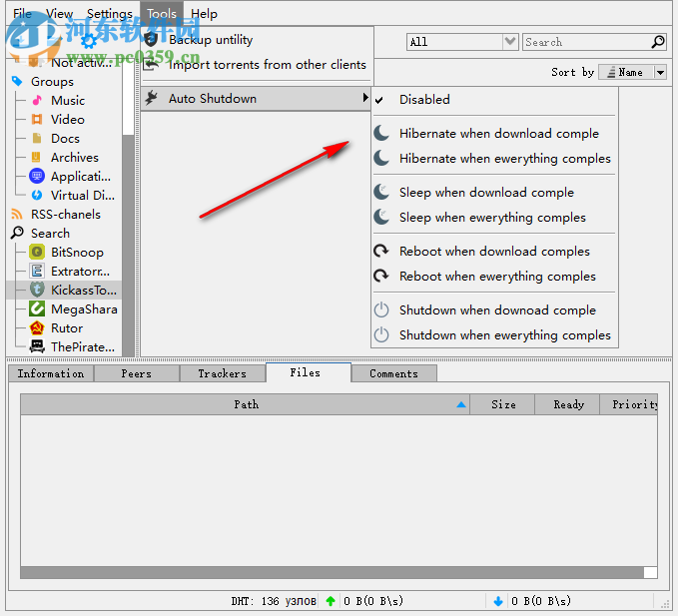
Task: Click the MegaShara green icon
Action: (x=37, y=308)
